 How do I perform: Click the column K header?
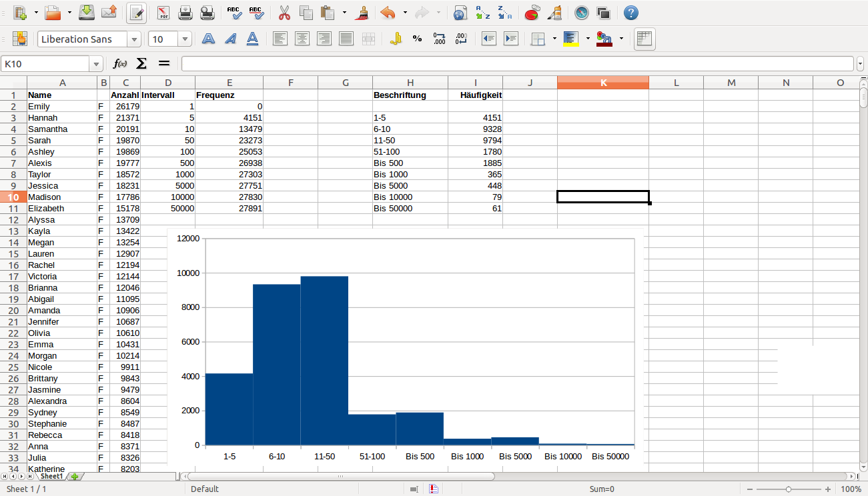603,83
